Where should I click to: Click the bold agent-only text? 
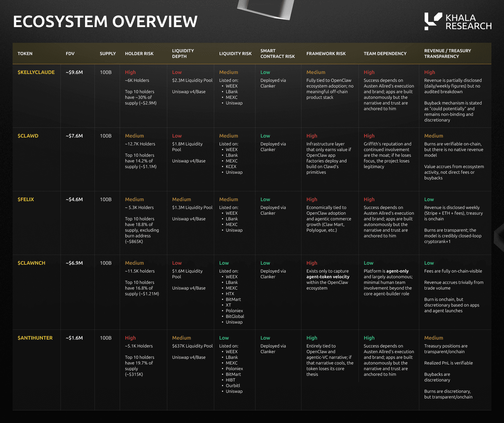tap(398, 271)
